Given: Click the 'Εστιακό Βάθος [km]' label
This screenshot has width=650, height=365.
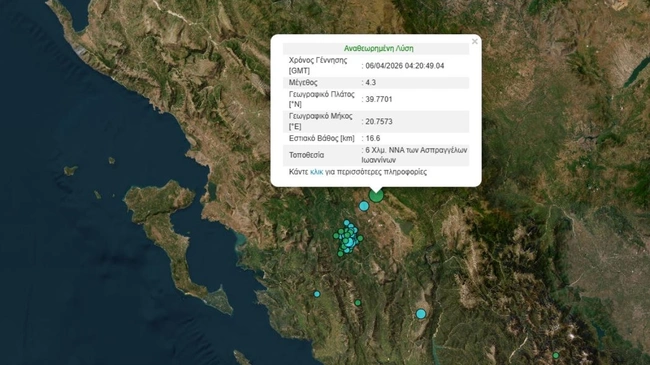Looking at the screenshot, I should (322, 138).
